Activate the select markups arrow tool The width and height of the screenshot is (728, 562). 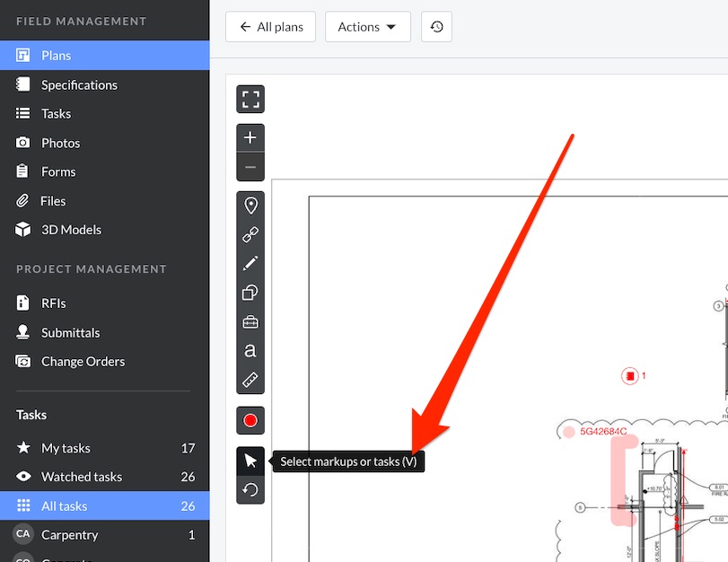coord(250,461)
